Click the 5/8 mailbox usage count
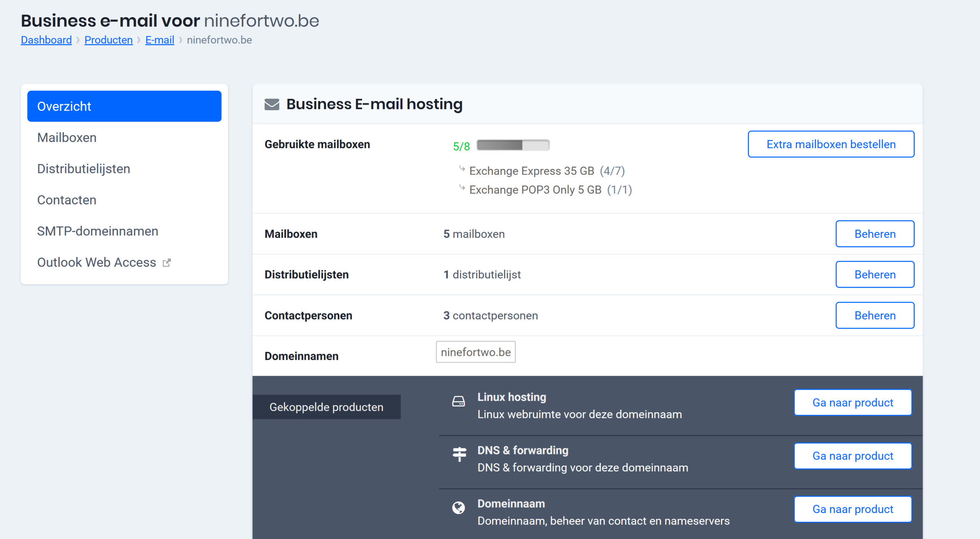Screen dimensions: 980x539 [461, 146]
